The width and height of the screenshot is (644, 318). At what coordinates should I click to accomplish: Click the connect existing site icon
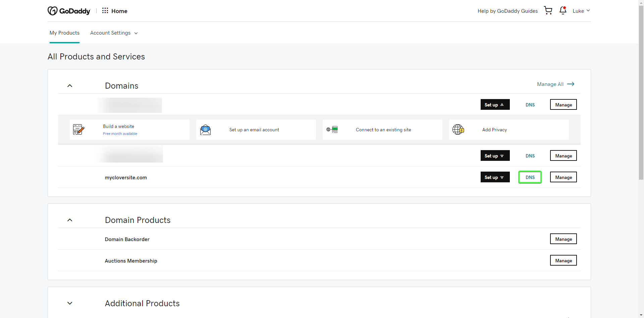[332, 130]
